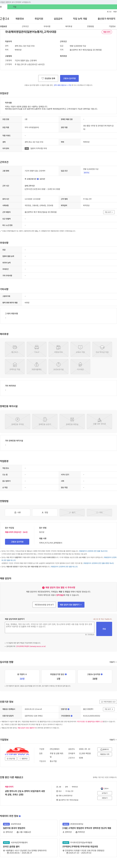Viewport: 117px width, 868px height.
Task: Click the 전송 button
Action: [104, 629]
